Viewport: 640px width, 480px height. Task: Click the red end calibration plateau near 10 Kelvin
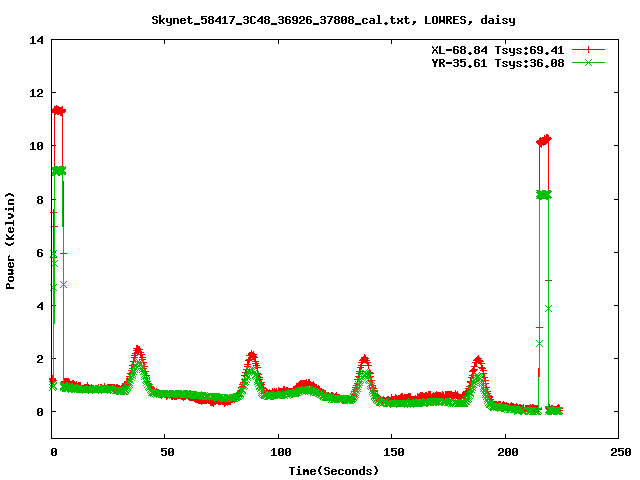click(x=544, y=141)
